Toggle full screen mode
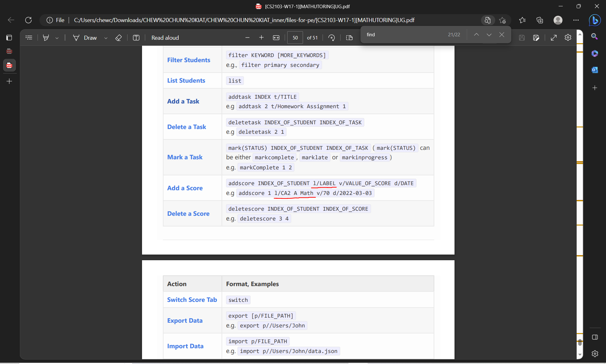 (x=554, y=38)
